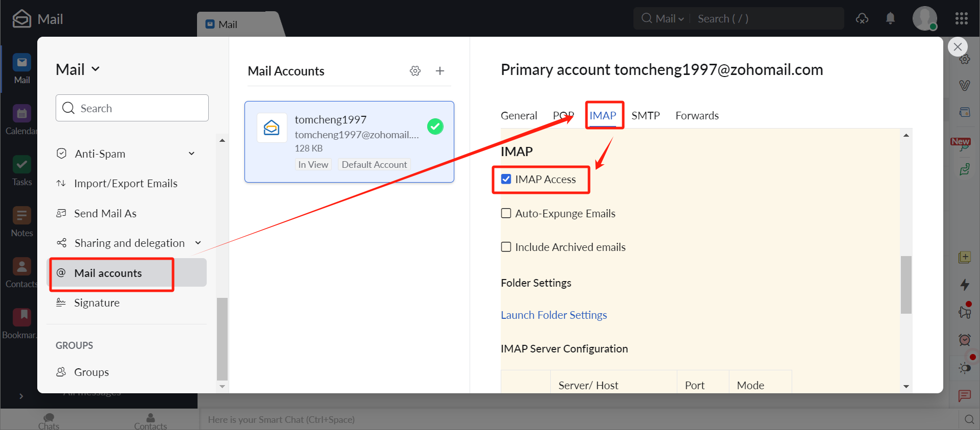Open Mail Accounts gear settings

coord(415,71)
